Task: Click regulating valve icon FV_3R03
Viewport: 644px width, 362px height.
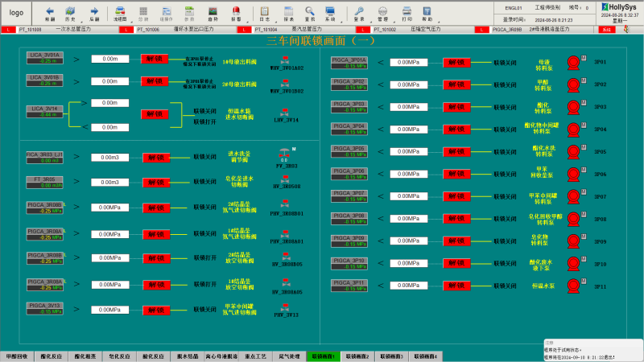Action: pyautogui.click(x=284, y=154)
